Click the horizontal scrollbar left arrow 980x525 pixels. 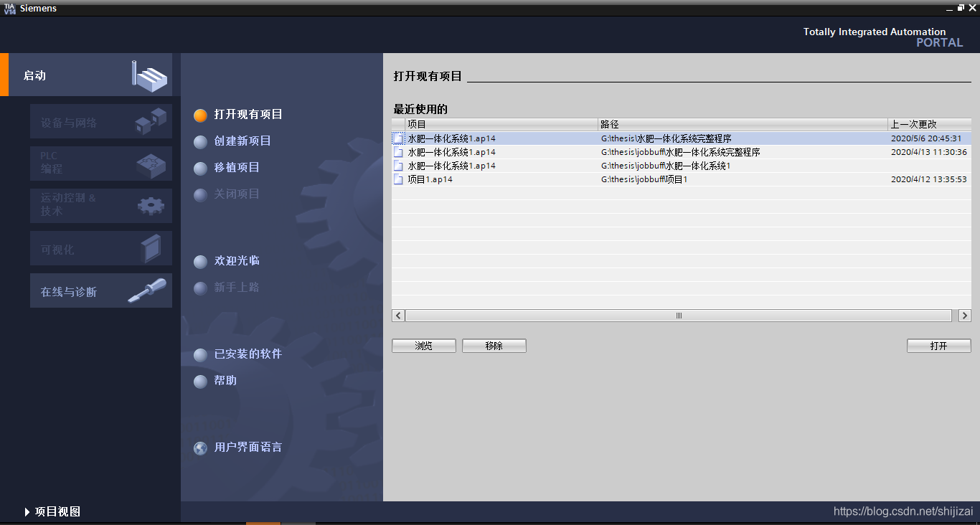[x=398, y=316]
